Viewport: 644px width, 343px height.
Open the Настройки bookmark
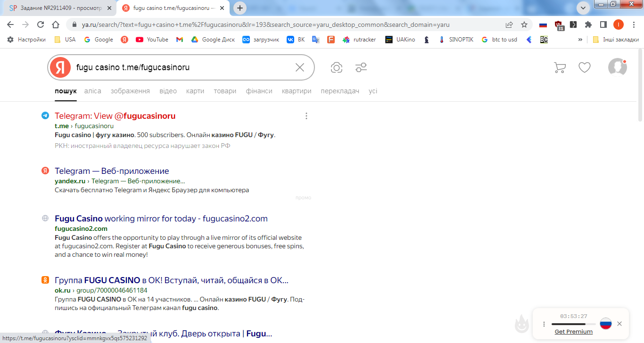[26, 40]
